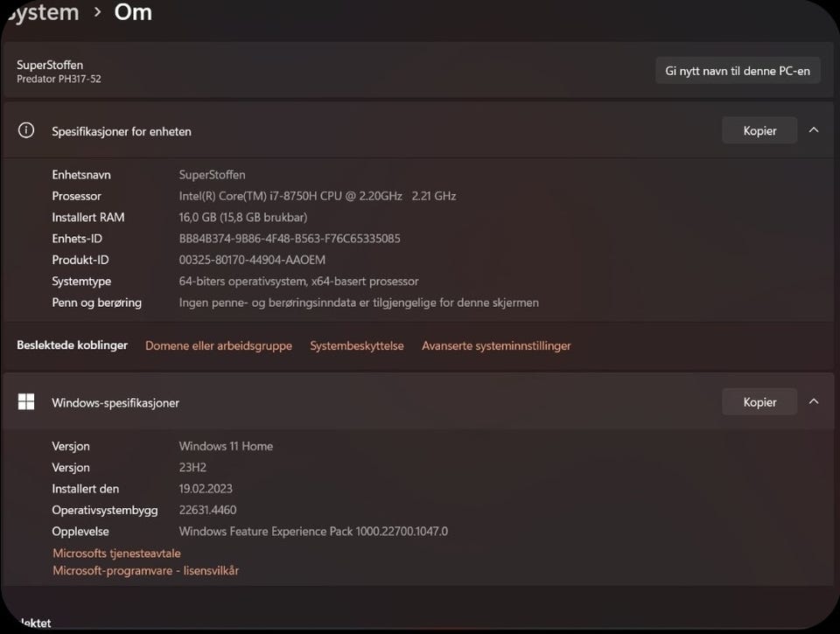Click the Windows logo icon
The width and height of the screenshot is (840, 634).
[x=26, y=402]
